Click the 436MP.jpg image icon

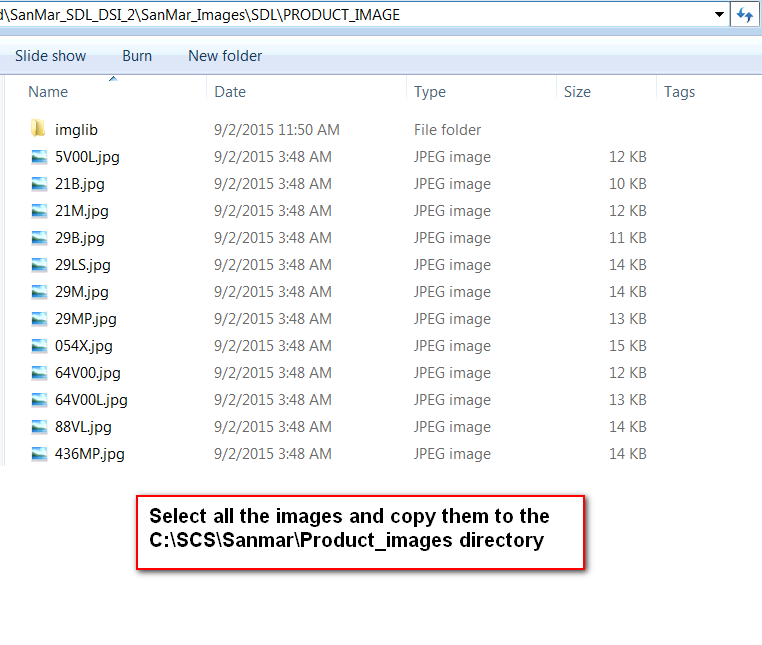[39, 453]
